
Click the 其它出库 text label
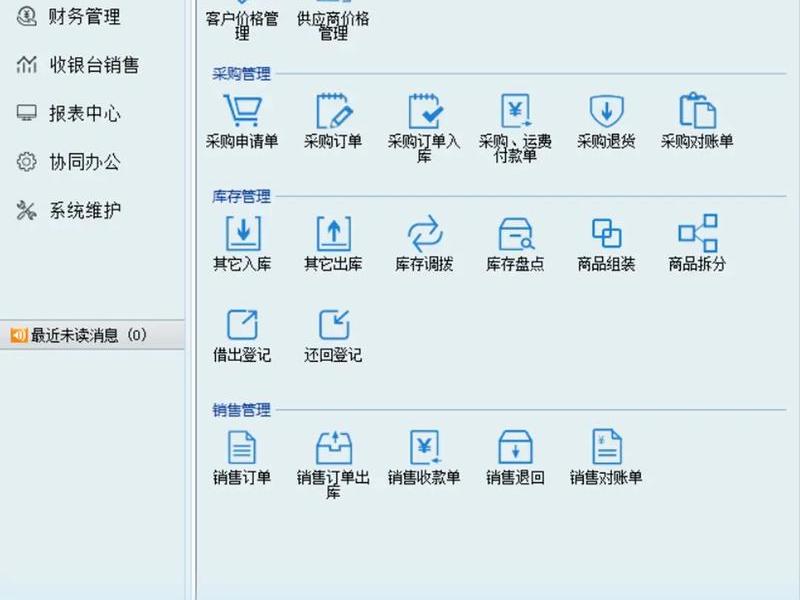(333, 264)
